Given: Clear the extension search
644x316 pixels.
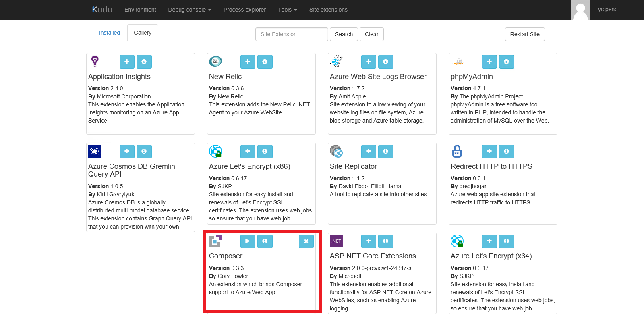Looking at the screenshot, I should click(372, 34).
